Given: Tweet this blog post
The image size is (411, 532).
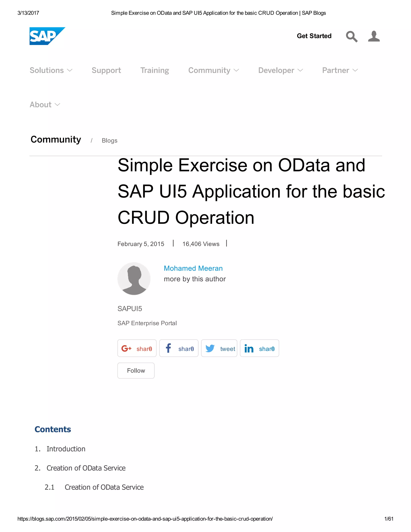Looking at the screenshot, I should [x=219, y=348].
